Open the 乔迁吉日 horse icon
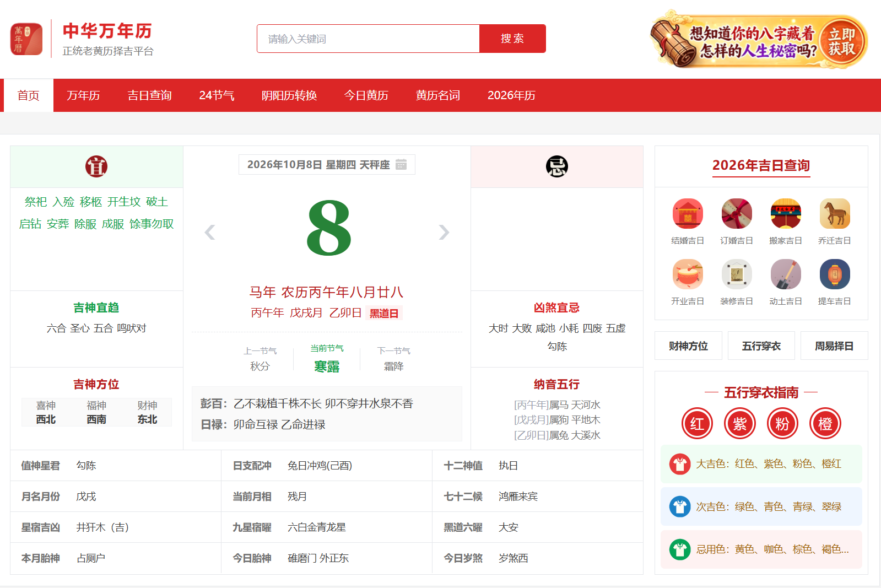The width and height of the screenshot is (881, 588). coord(835,213)
